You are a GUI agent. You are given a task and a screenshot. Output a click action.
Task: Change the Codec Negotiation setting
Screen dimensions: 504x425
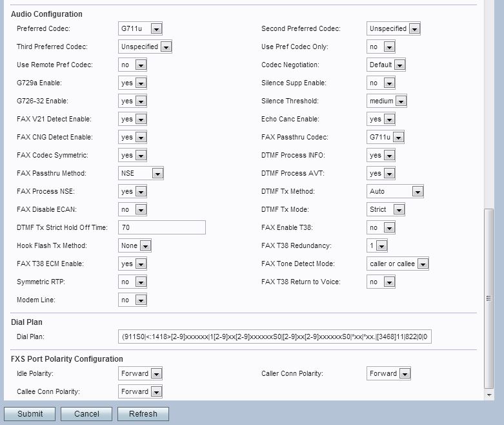386,65
